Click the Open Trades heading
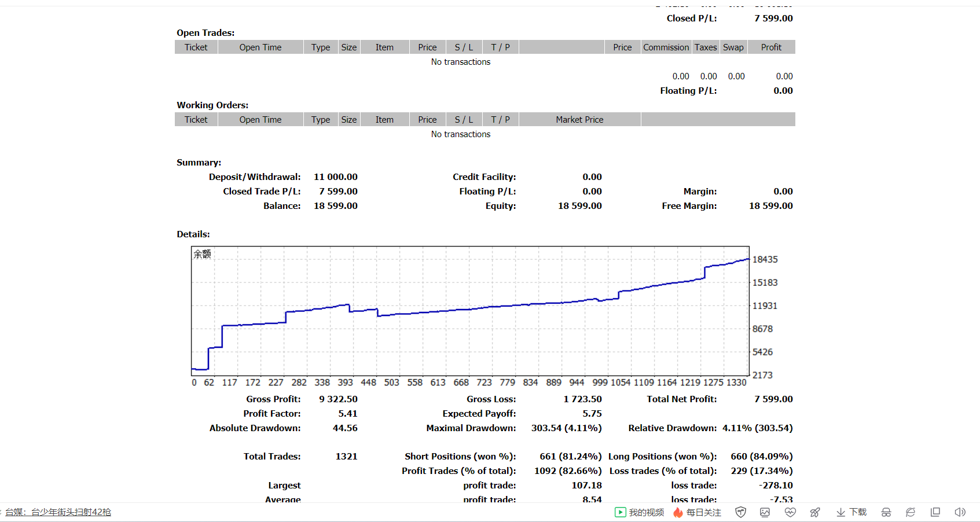980x522 pixels. pos(205,33)
